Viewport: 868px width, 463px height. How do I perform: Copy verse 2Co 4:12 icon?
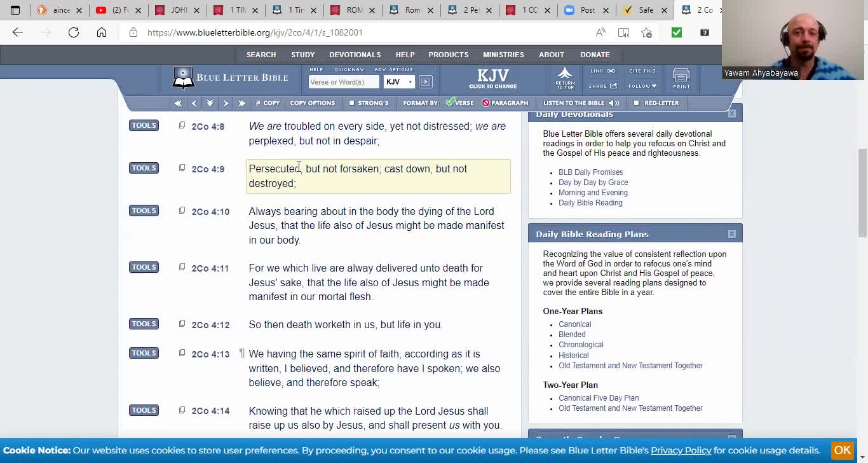(182, 324)
